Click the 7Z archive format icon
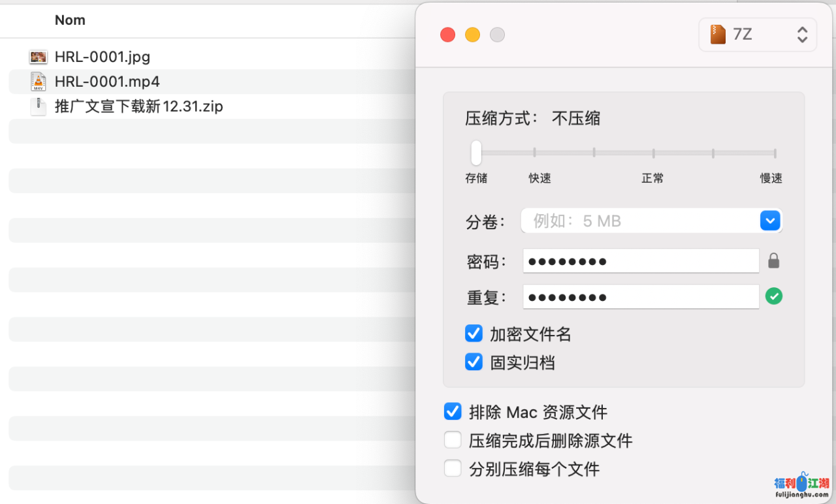 [718, 35]
